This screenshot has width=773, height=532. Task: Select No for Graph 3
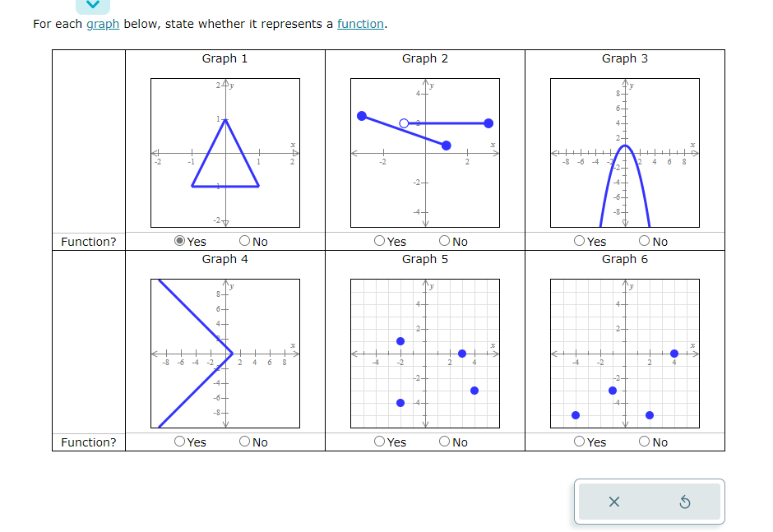[644, 241]
